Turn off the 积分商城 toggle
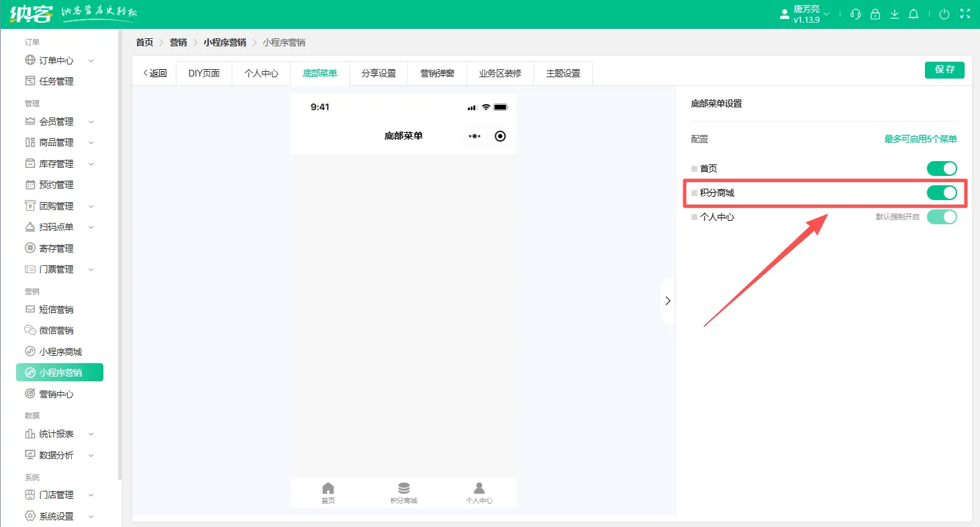Screen dimensions: 980x527 tap(942, 193)
